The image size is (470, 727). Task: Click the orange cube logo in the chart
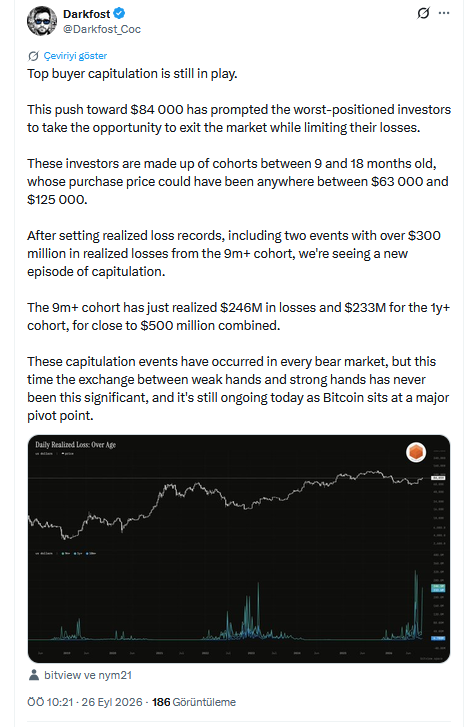tap(416, 452)
